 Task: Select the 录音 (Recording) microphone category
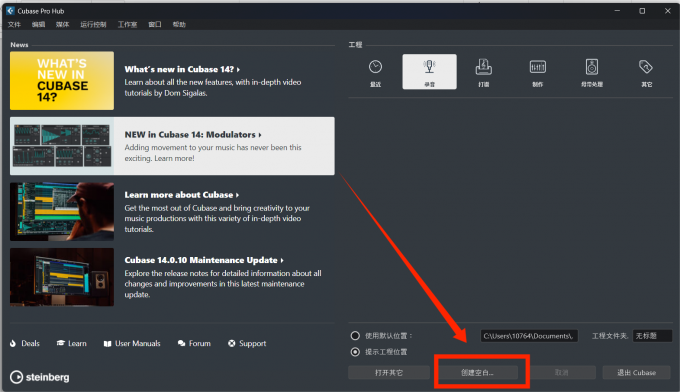(x=429, y=72)
